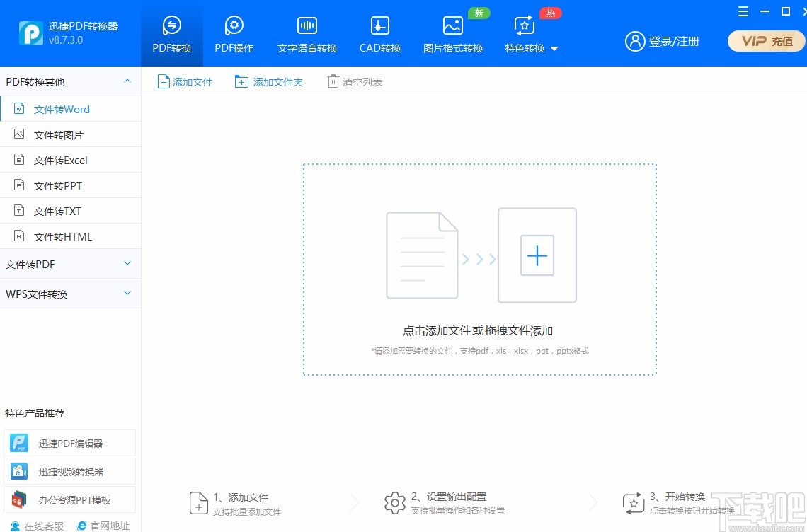
Task: Open the hamburger main menu icon
Action: [x=743, y=11]
